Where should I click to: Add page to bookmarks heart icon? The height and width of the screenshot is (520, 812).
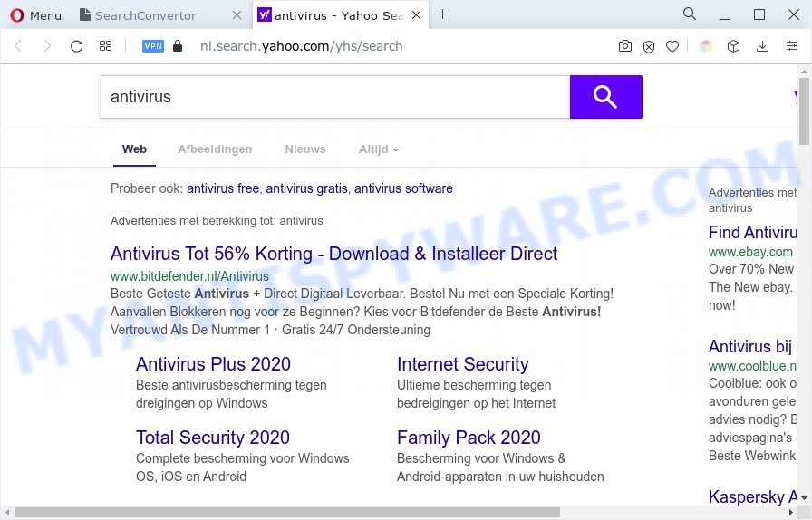672,46
